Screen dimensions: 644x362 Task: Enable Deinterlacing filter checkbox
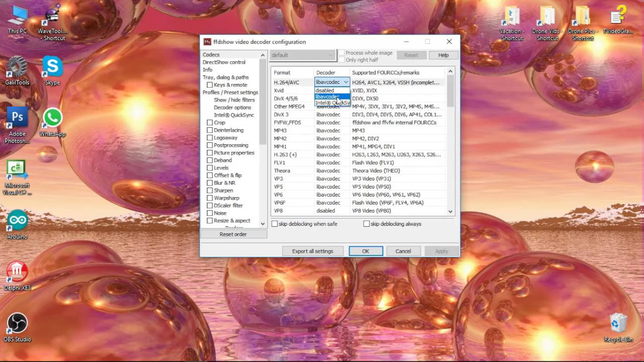point(210,130)
